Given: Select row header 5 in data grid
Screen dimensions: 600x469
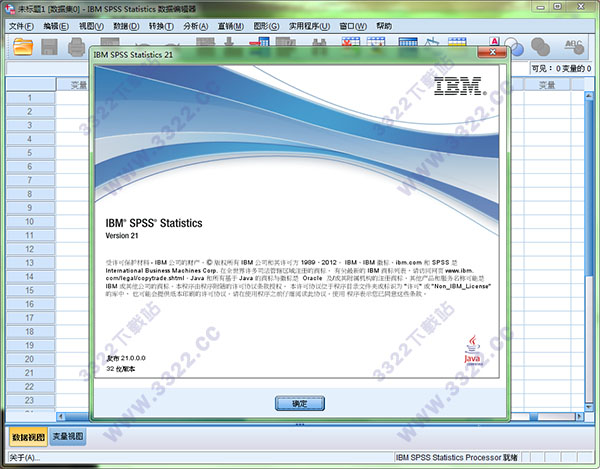Looking at the screenshot, I should point(30,153).
